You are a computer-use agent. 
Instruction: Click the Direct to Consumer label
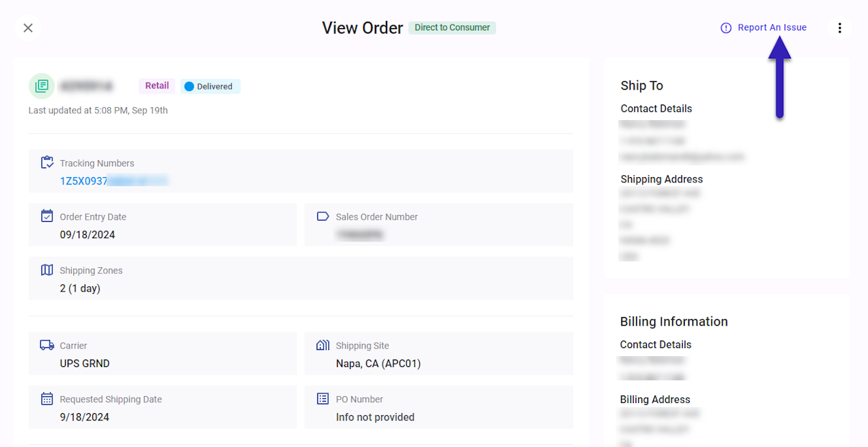452,28
